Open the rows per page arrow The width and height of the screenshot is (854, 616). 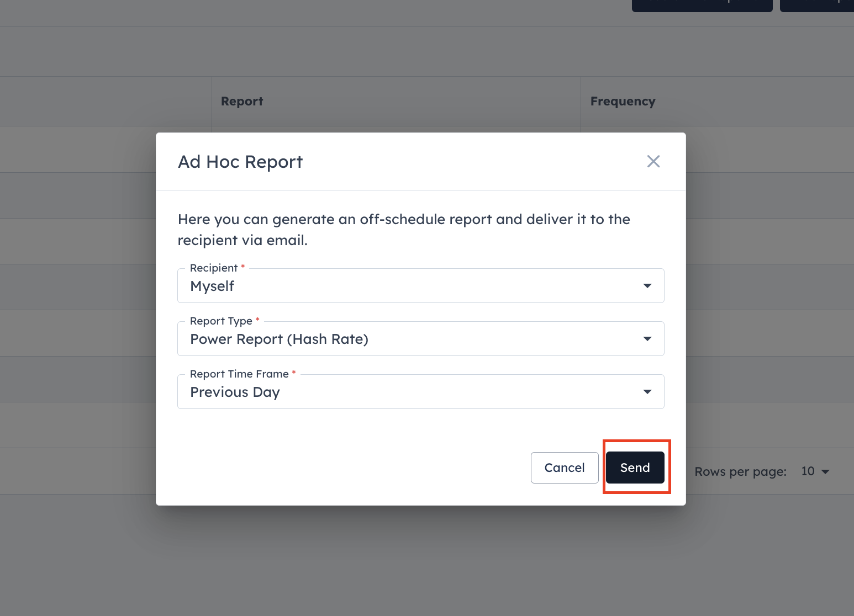[x=825, y=471]
